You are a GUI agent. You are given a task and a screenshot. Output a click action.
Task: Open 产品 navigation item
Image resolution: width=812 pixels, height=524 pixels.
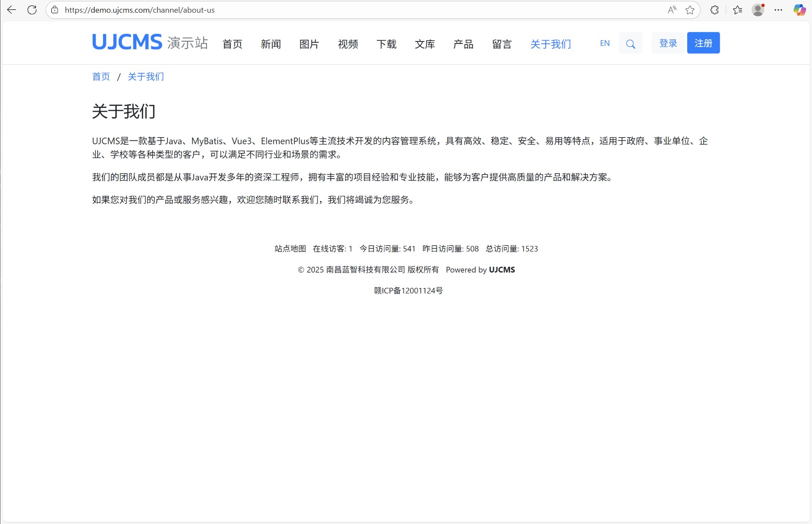point(464,44)
